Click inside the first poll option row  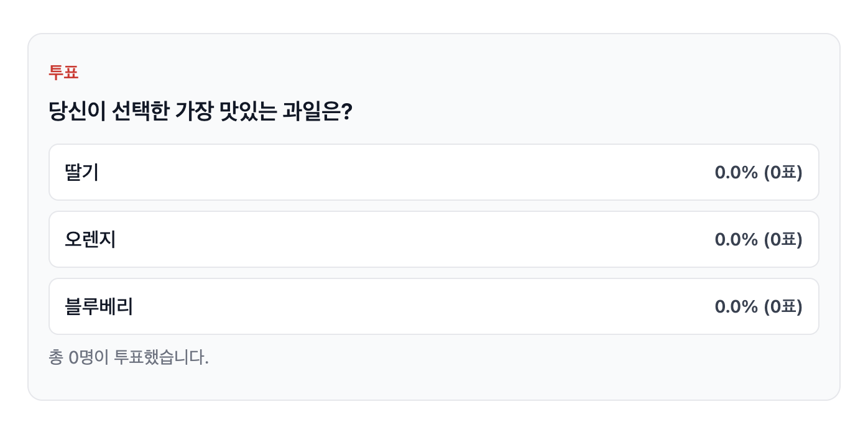373,172
